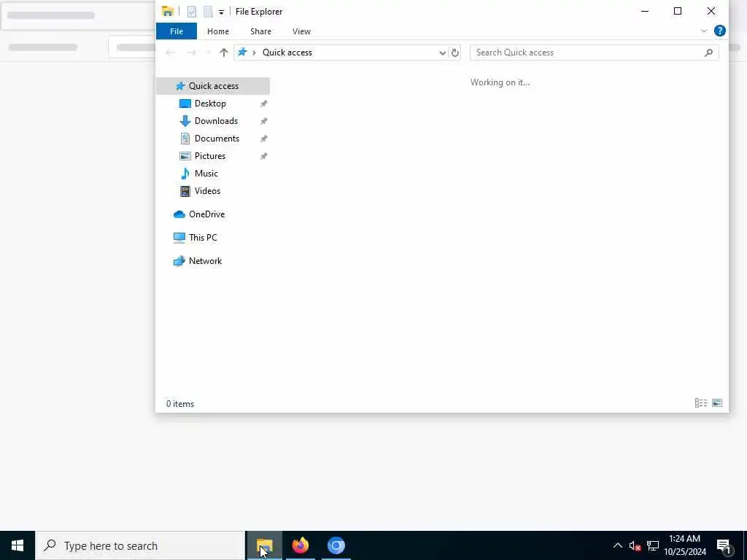
Task: Refresh the Quick access view
Action: (x=455, y=52)
